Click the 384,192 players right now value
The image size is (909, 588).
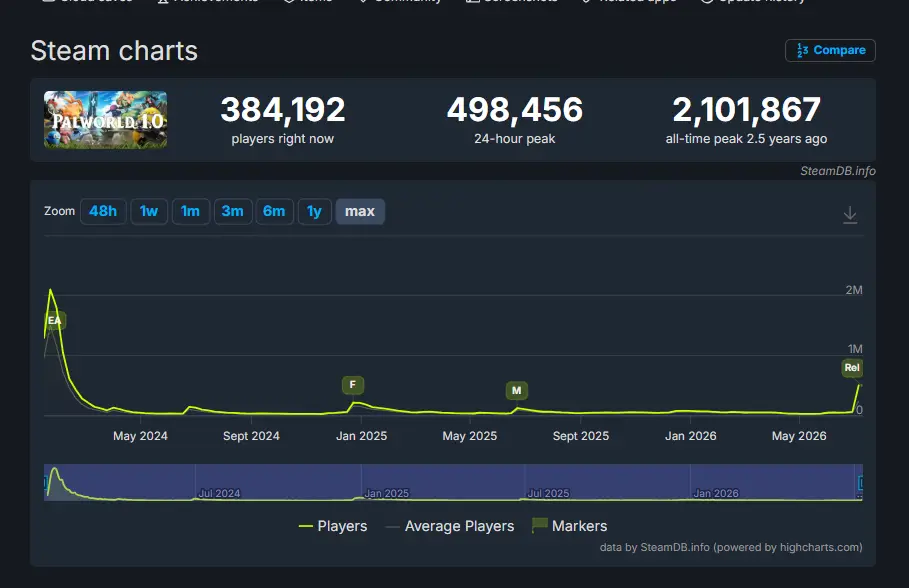(x=283, y=110)
